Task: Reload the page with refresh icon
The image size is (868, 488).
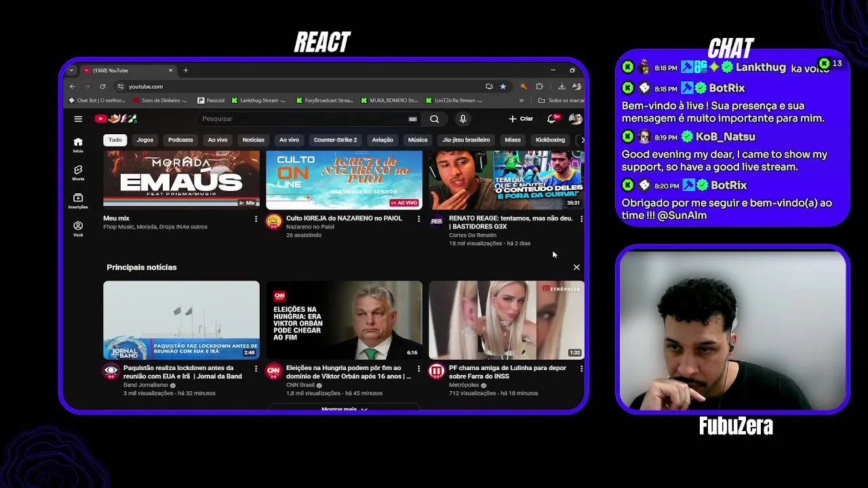Action: [x=102, y=86]
